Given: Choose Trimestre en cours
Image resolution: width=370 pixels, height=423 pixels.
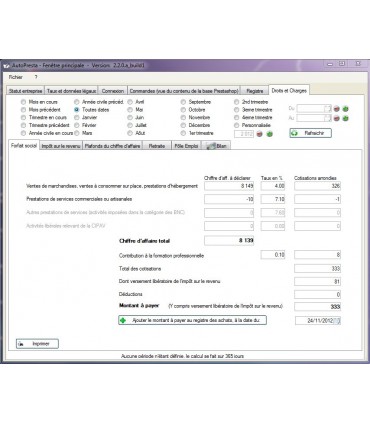Looking at the screenshot, I should pos(23,117).
